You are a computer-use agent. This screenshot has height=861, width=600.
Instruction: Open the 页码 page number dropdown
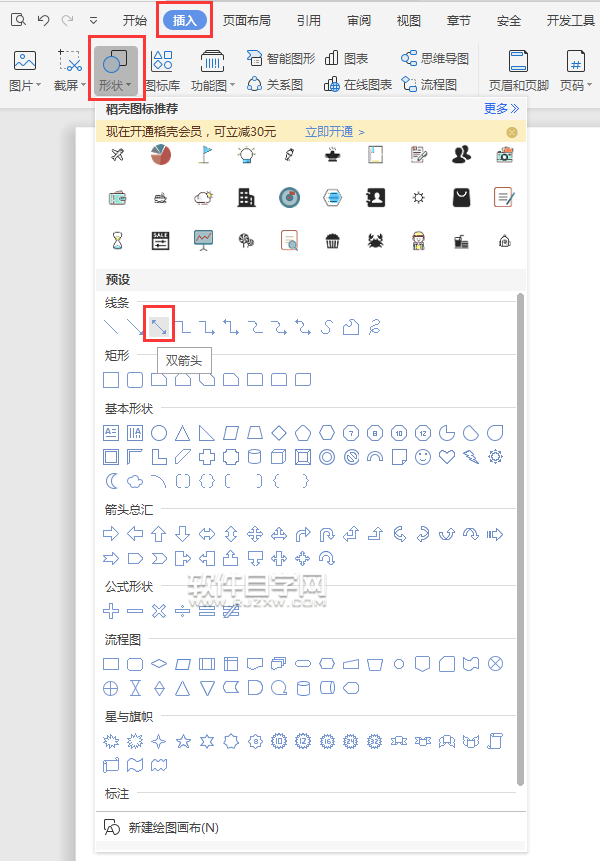(575, 70)
